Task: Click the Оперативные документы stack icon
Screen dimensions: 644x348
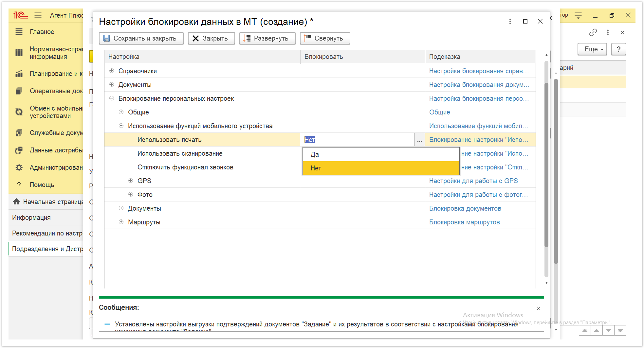Action: 19,91
